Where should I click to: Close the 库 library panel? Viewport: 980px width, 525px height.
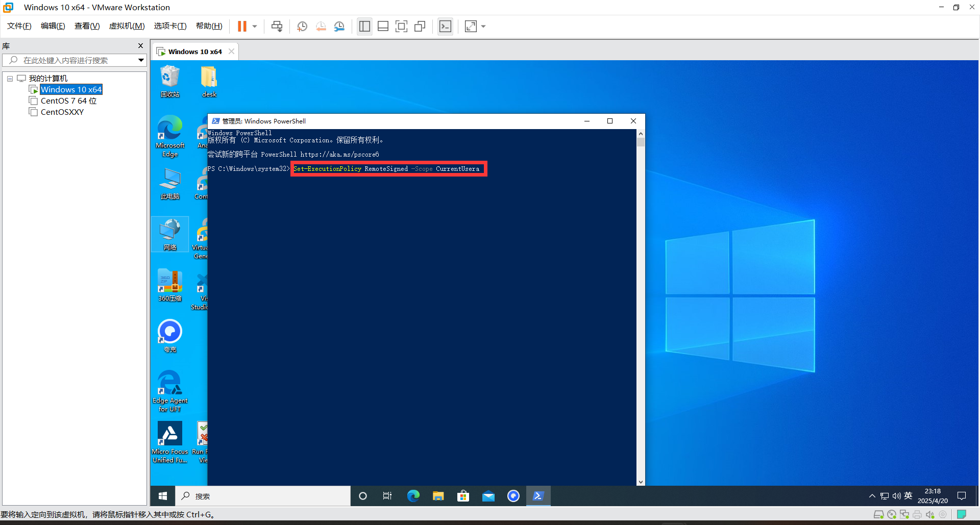[x=141, y=46]
